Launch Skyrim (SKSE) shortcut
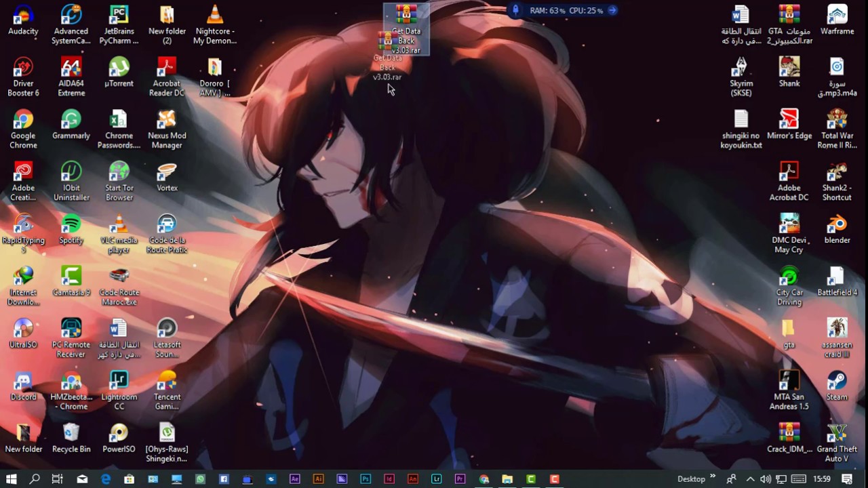 (x=741, y=77)
